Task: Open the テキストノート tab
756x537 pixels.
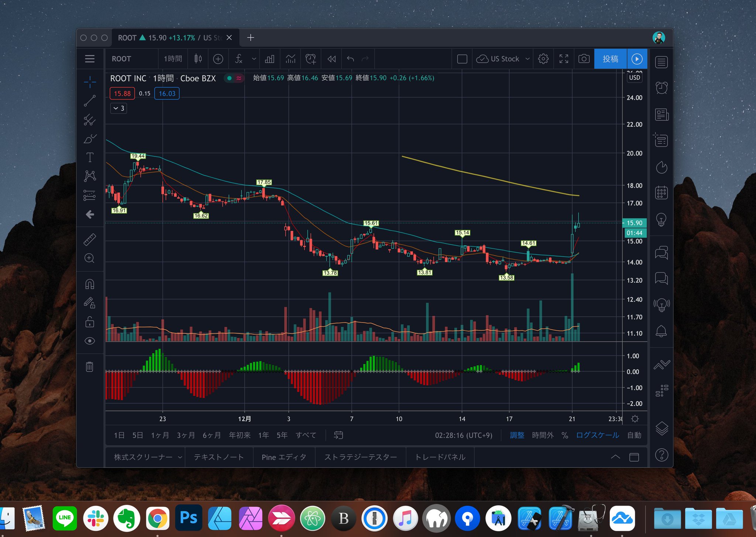Action: click(219, 457)
